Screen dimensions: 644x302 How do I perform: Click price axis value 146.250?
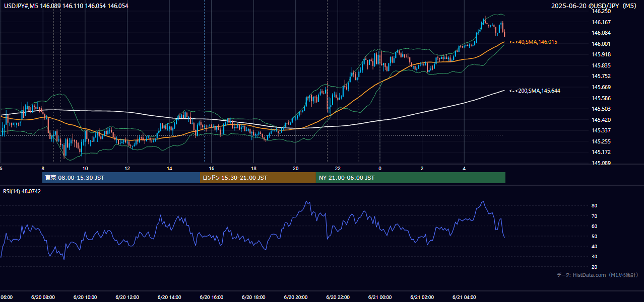pos(601,11)
